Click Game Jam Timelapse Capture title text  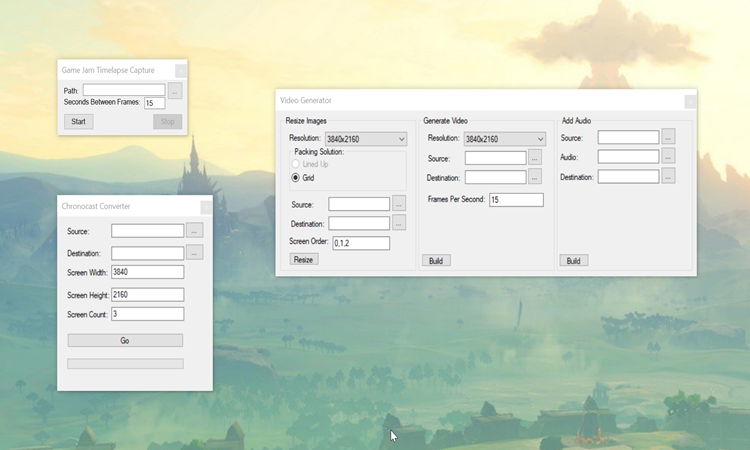pyautogui.click(x=108, y=70)
